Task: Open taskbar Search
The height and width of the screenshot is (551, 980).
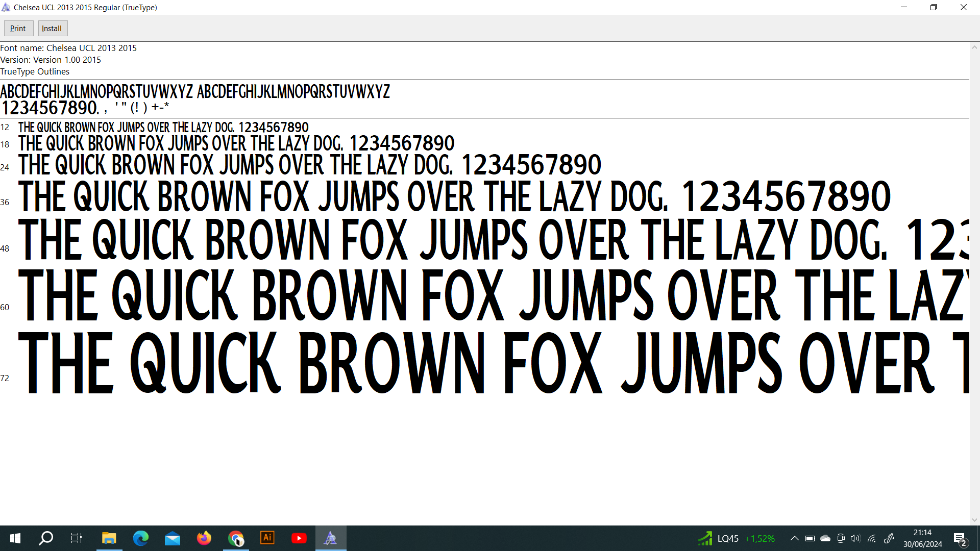Action: (x=46, y=538)
